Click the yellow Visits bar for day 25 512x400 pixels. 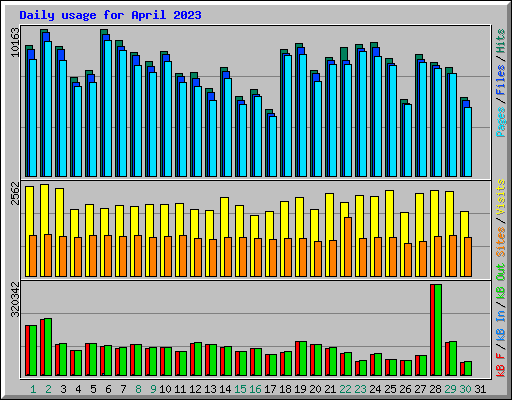tap(389, 214)
